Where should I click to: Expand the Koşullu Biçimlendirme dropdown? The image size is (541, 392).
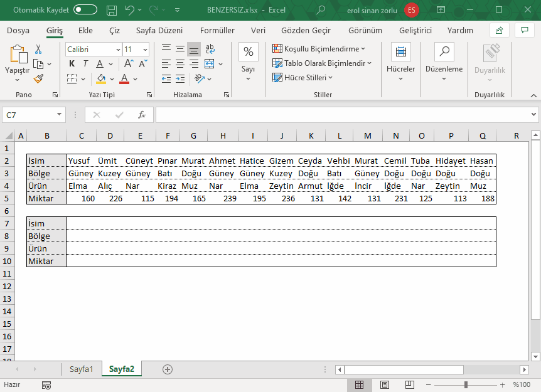(319, 49)
